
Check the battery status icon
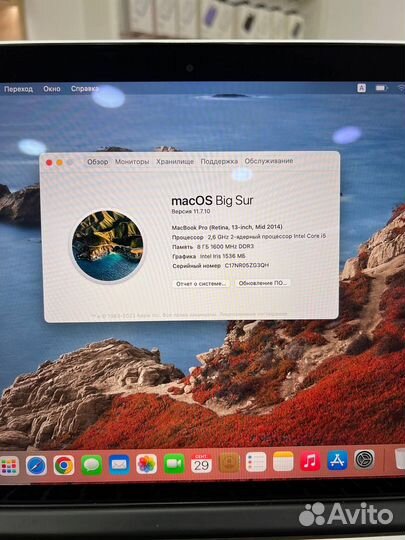coord(381,88)
